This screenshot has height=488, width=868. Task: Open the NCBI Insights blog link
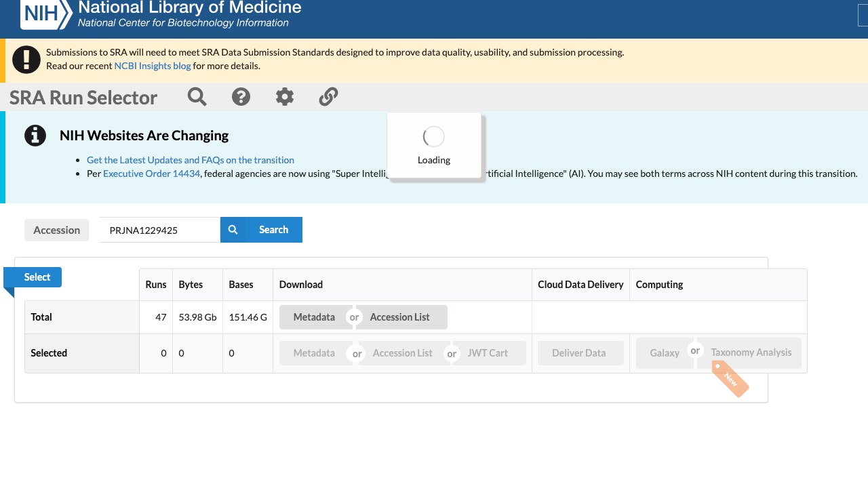153,66
